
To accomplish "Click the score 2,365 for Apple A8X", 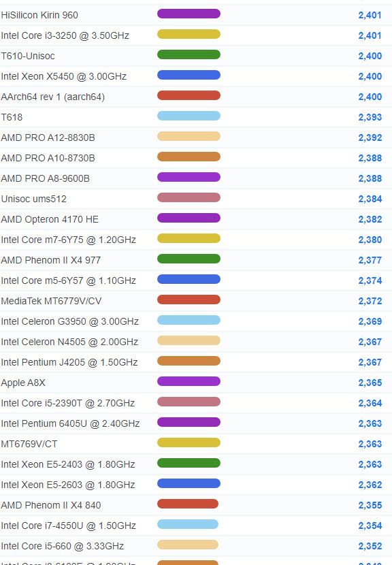I will [370, 383].
